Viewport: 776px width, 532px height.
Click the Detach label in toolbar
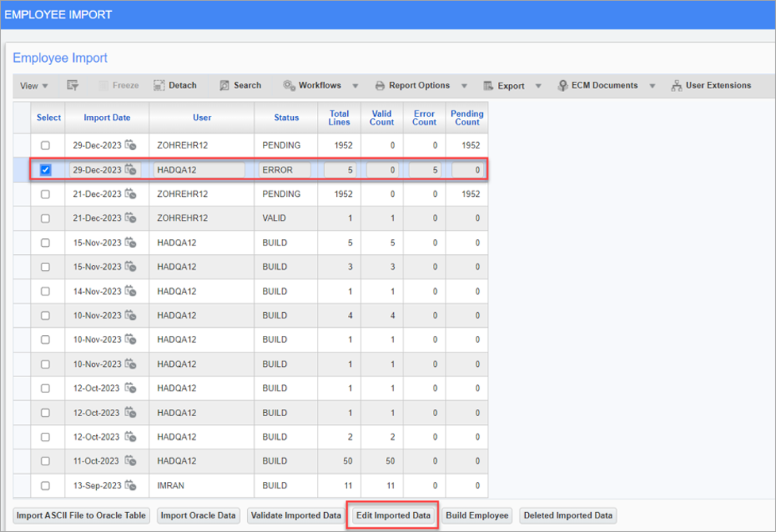183,85
